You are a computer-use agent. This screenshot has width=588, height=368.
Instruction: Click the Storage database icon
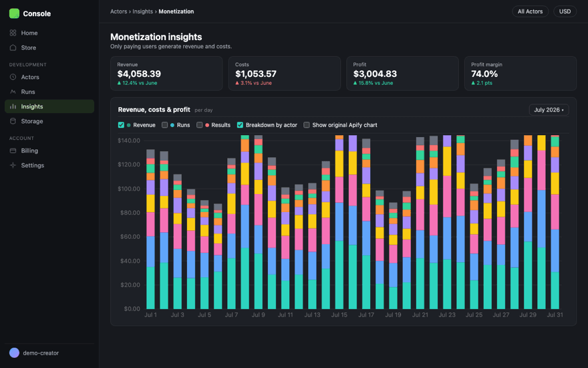tap(13, 121)
